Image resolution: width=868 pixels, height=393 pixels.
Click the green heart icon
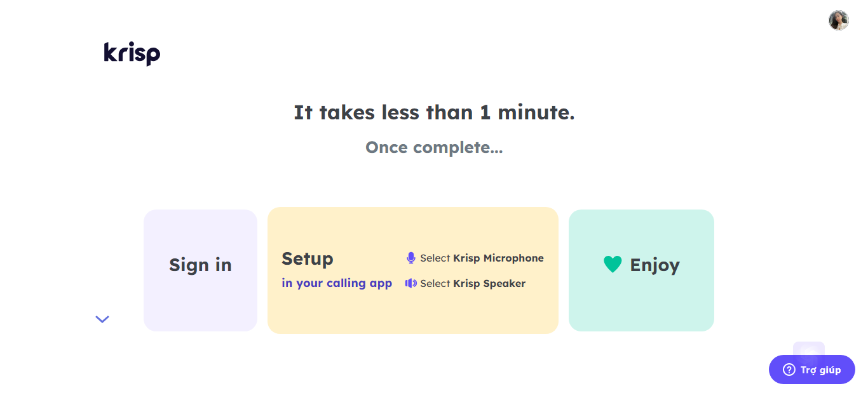click(613, 264)
